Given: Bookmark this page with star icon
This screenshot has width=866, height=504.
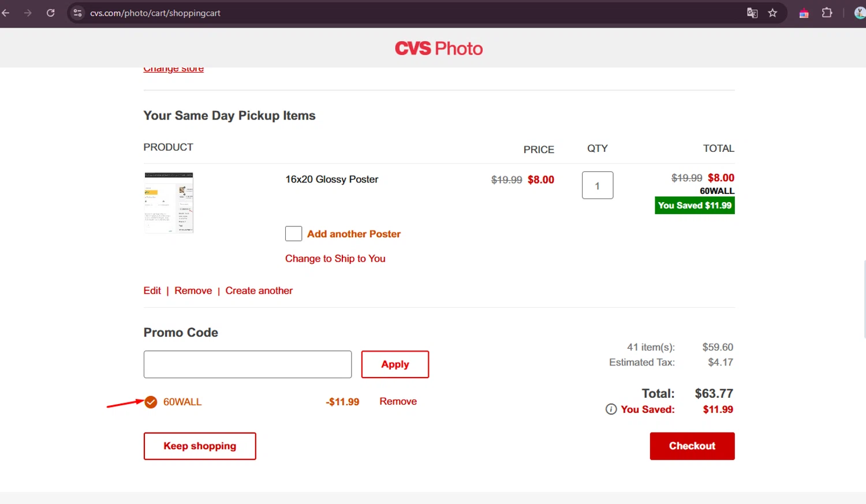Looking at the screenshot, I should tap(772, 13).
